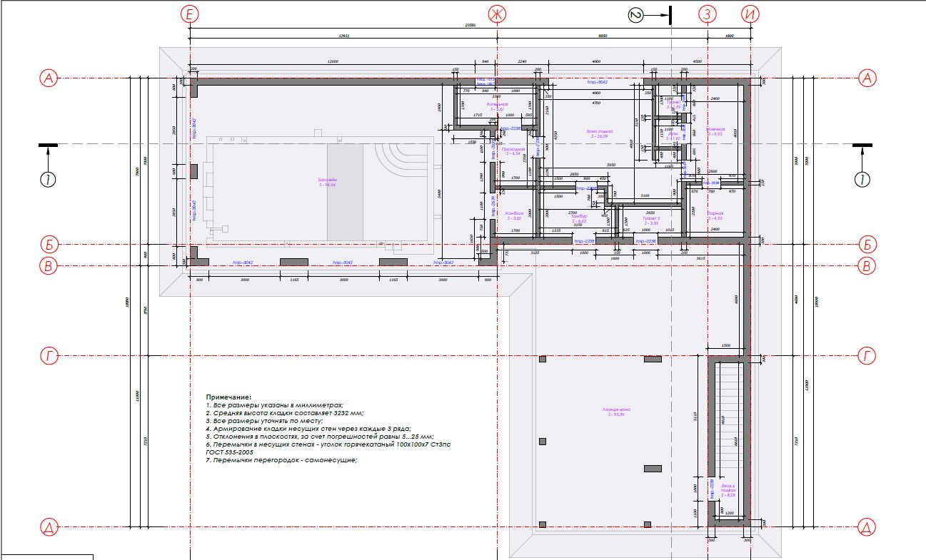Pick the right-side axis bubble А
Screen dimensions: 926x560
click(x=867, y=78)
